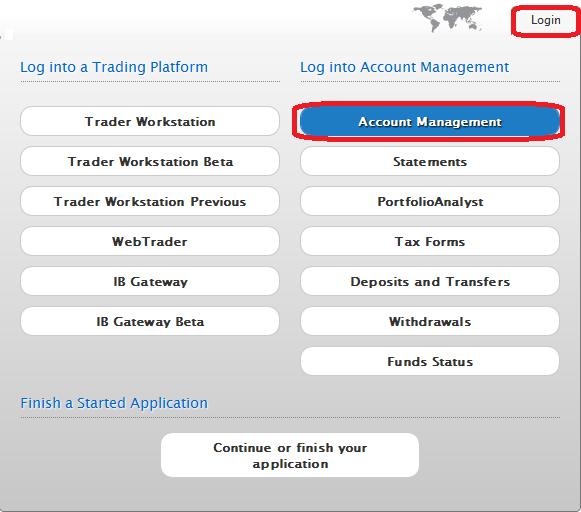View Tax Forms
The height and width of the screenshot is (512, 581).
point(430,241)
